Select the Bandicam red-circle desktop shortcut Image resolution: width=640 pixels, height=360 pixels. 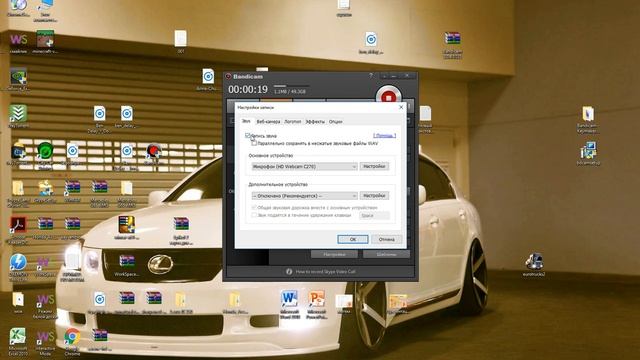(153, 154)
